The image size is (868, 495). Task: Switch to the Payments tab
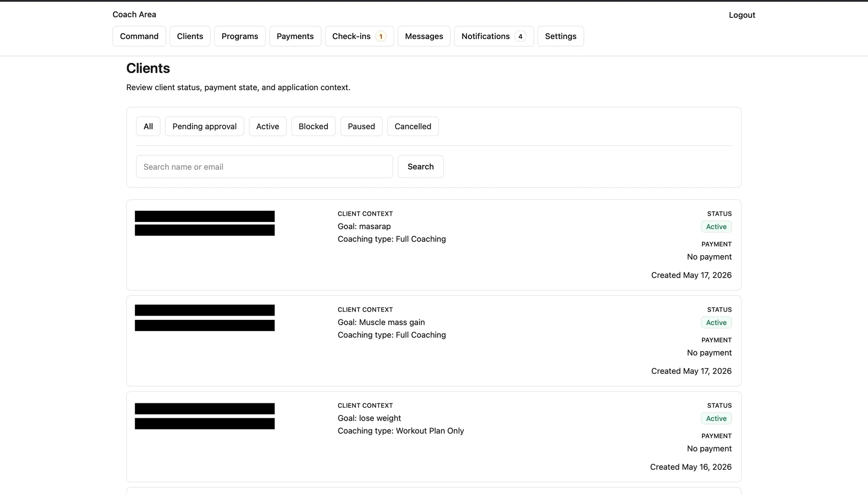tap(295, 36)
